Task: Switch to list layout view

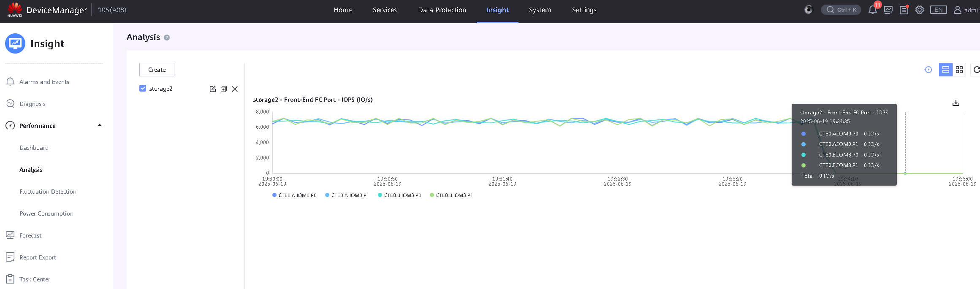Action: [946, 70]
